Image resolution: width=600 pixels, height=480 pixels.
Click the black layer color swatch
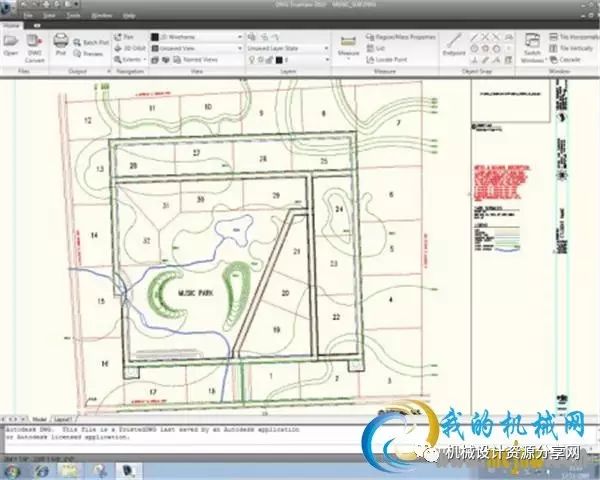point(278,60)
